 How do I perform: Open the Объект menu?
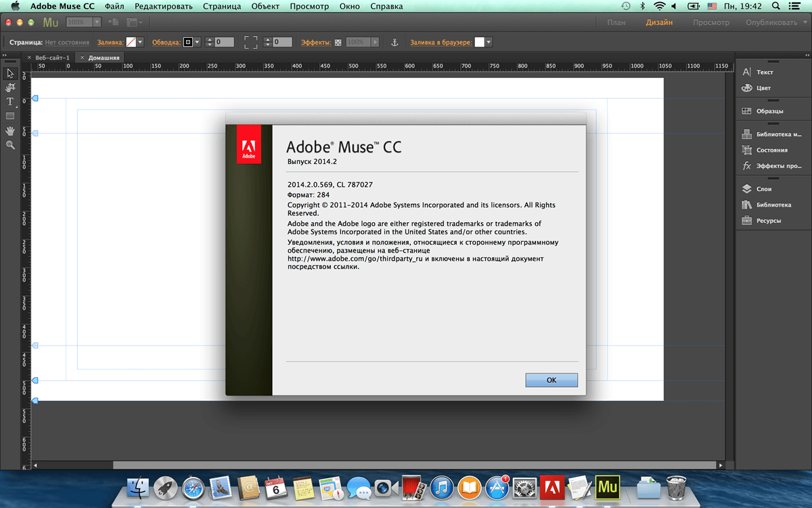click(265, 6)
